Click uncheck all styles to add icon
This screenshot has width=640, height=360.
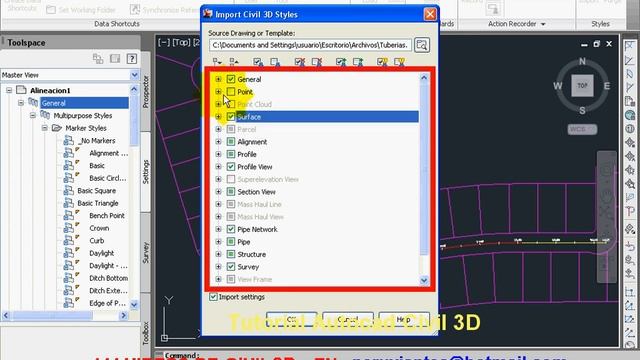click(x=358, y=62)
